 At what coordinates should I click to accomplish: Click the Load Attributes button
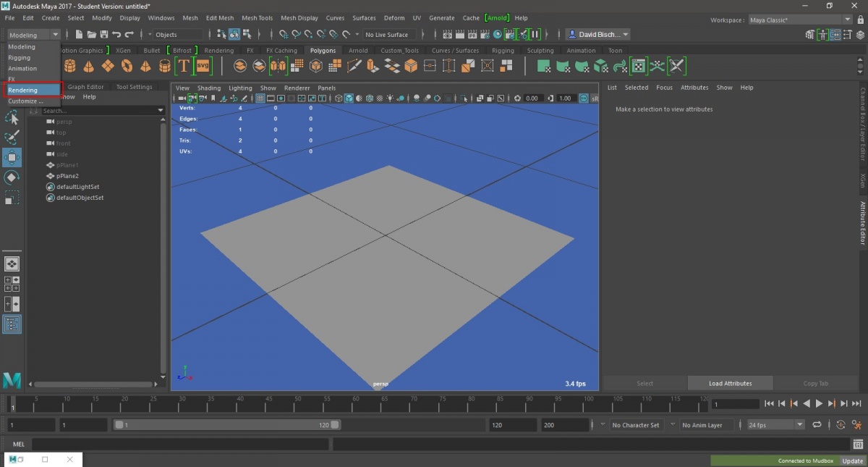pos(730,382)
